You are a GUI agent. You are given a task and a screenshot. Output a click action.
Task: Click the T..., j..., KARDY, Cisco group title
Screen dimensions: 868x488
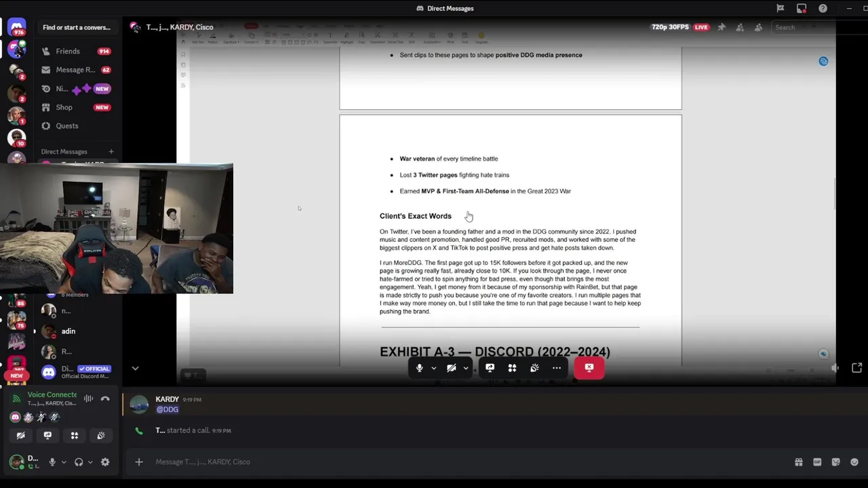tap(180, 27)
